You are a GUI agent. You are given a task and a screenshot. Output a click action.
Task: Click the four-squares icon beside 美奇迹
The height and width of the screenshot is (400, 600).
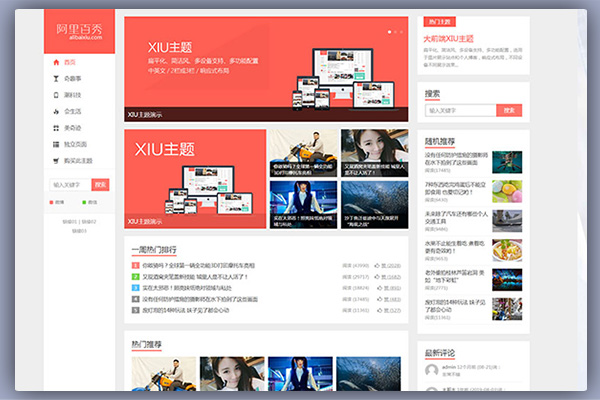click(x=56, y=128)
